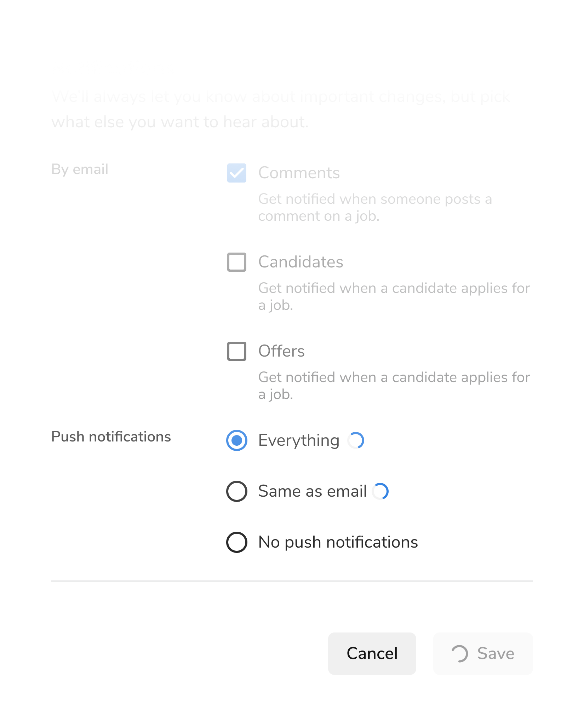584x728 pixels.
Task: Select the Everything push option
Action: click(x=236, y=440)
